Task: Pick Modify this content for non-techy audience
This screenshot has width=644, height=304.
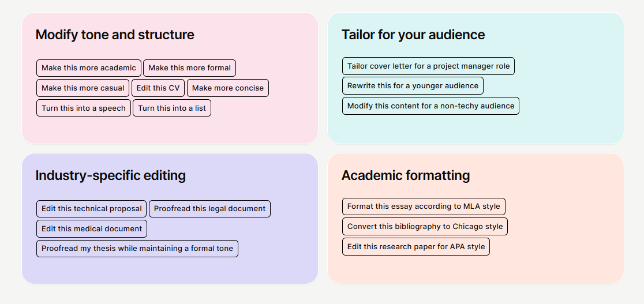Action: [x=430, y=106]
